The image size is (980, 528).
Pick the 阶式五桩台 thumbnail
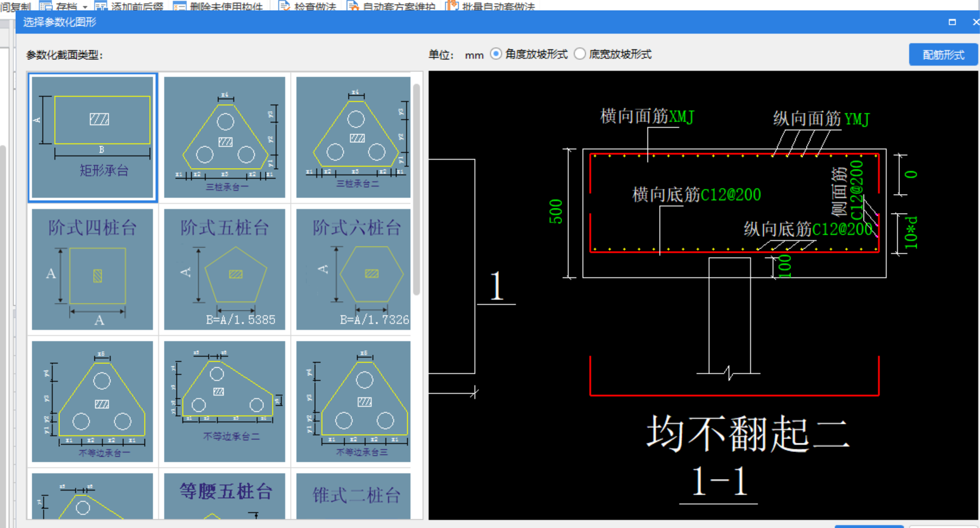click(225, 269)
